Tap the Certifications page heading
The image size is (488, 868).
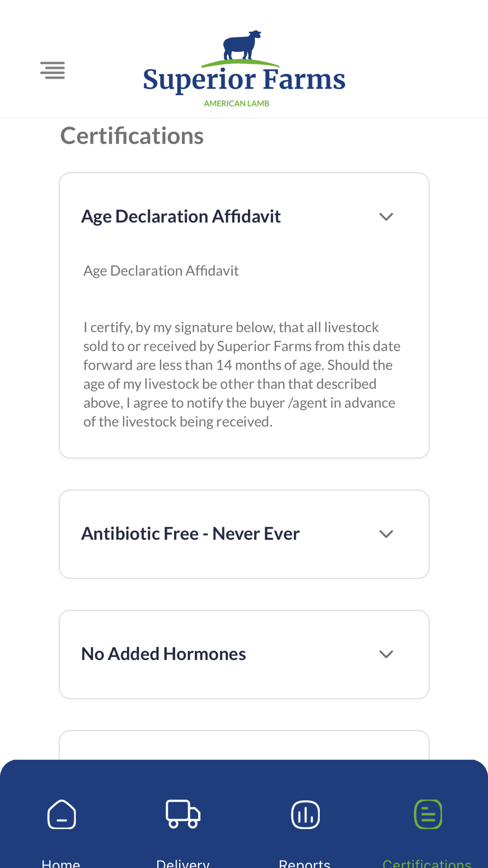[132, 136]
